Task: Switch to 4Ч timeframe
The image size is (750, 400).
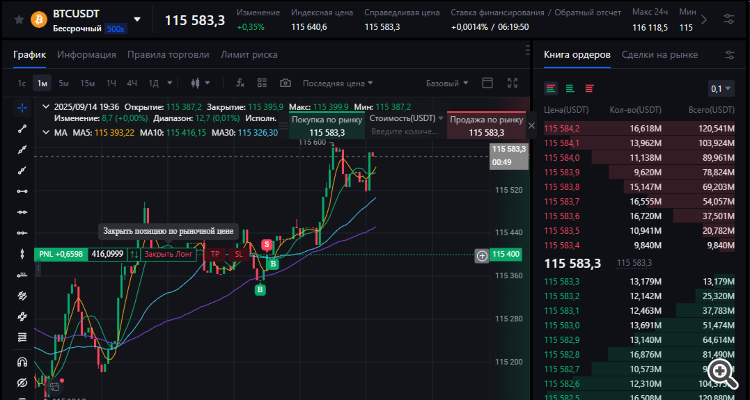Action: point(132,83)
